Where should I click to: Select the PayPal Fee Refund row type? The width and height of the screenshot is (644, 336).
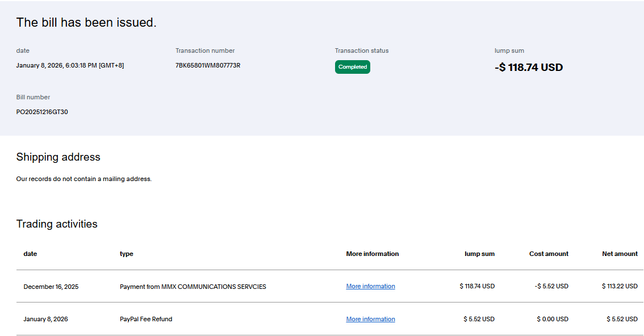(146, 319)
